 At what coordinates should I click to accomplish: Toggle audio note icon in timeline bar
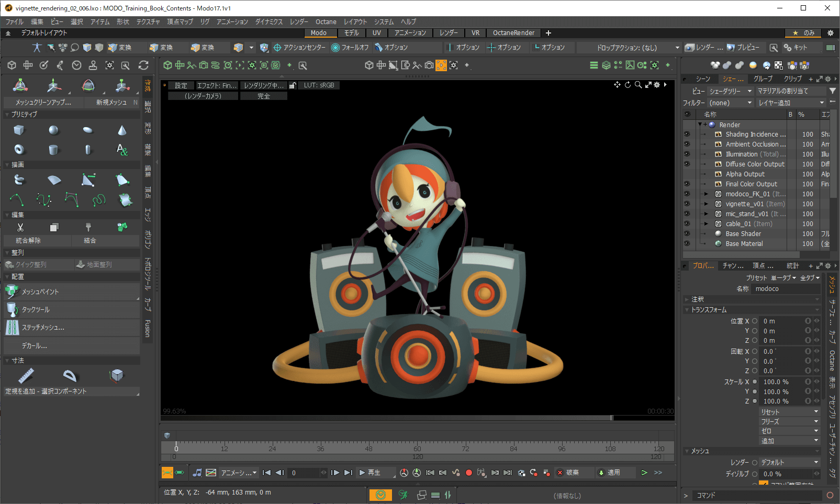point(197,473)
